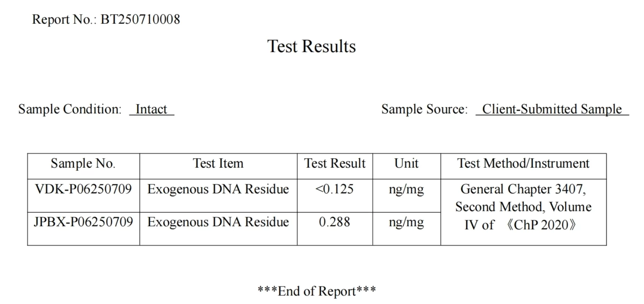Image resolution: width=644 pixels, height=304 pixels.
Task: Select the <0.125 test result cell
Action: (x=334, y=189)
